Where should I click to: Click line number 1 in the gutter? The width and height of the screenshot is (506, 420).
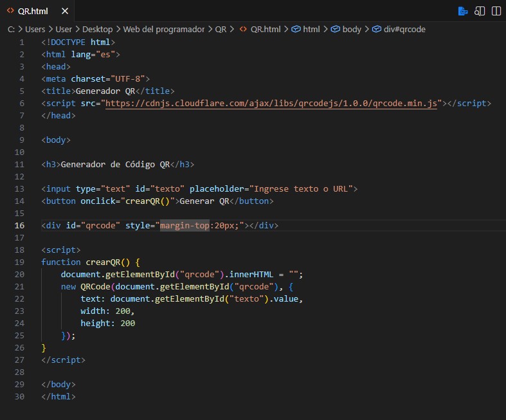click(x=22, y=42)
